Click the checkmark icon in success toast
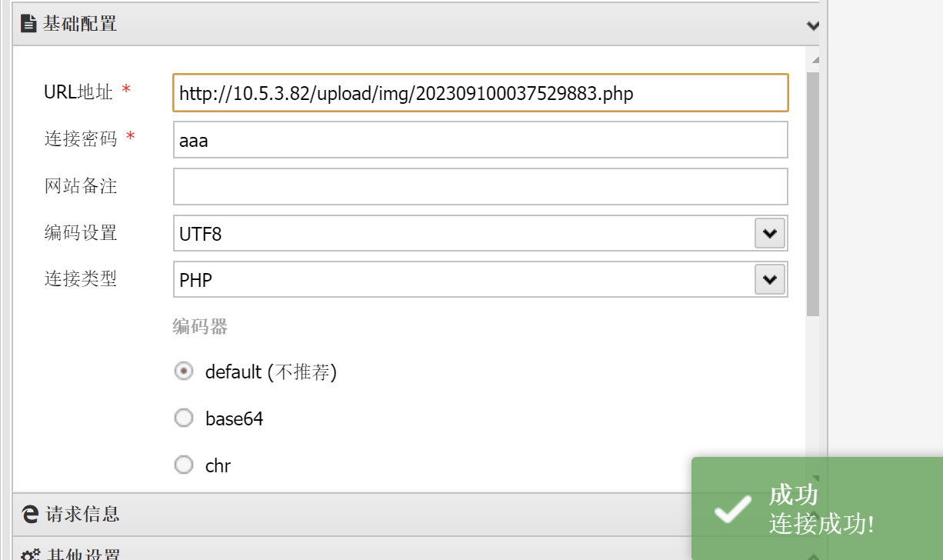Viewport: 943px width, 560px height. 732,509
